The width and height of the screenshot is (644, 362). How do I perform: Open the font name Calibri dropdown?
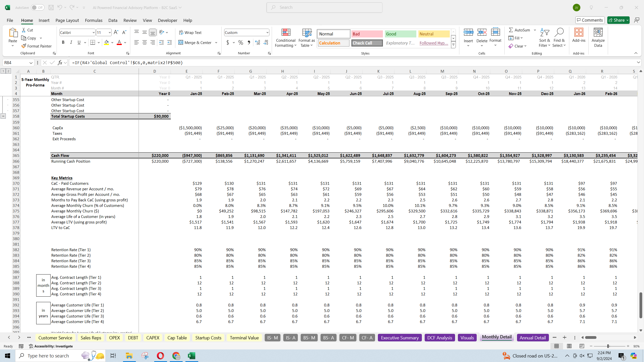point(93,32)
